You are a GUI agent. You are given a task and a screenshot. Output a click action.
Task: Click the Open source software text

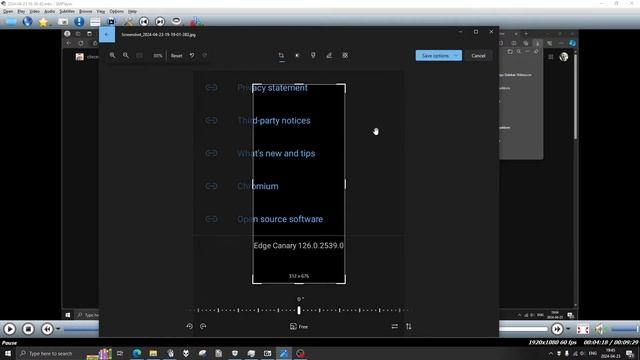pyautogui.click(x=280, y=219)
